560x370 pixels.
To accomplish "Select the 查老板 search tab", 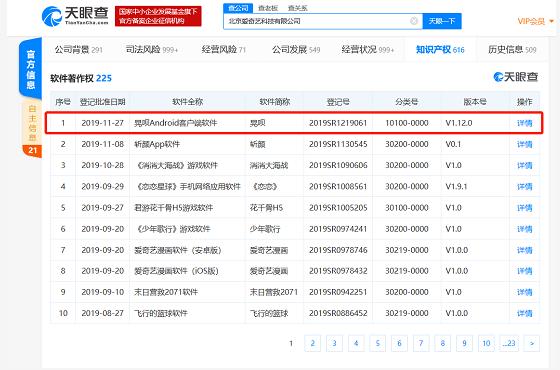I will click(268, 8).
